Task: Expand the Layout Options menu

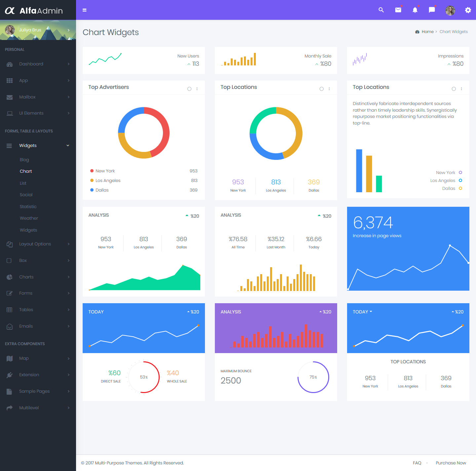Action: tap(35, 244)
